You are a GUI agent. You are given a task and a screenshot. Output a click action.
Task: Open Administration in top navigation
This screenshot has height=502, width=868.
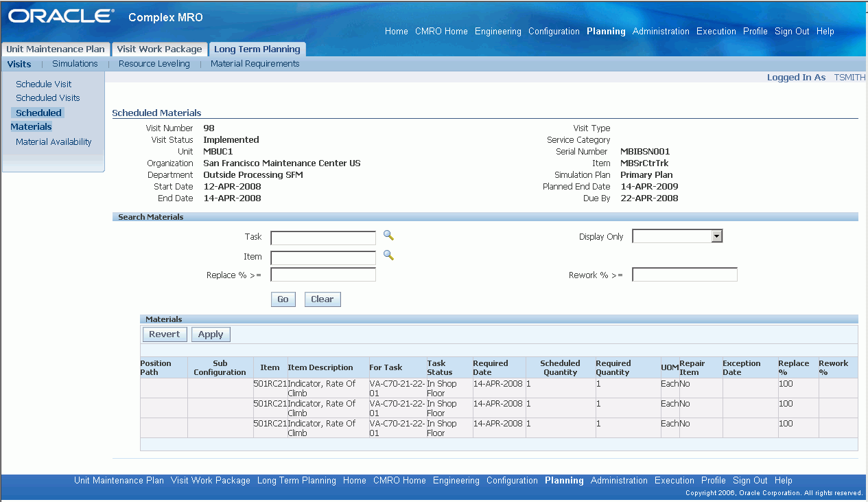pos(661,31)
